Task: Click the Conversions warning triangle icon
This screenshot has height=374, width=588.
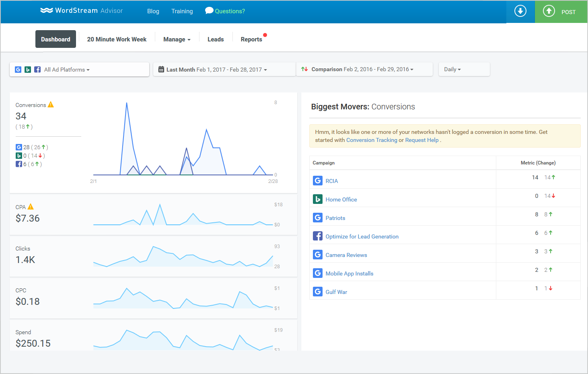Action: 51,105
